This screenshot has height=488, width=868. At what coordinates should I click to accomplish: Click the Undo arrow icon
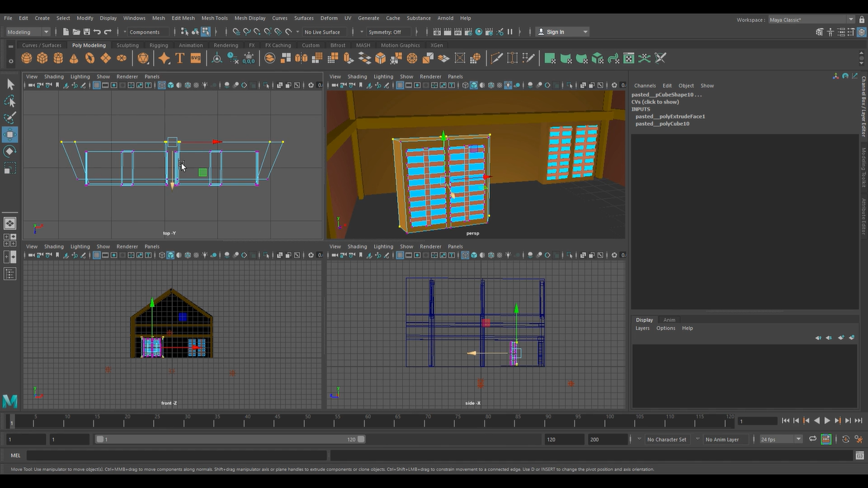coord(97,32)
